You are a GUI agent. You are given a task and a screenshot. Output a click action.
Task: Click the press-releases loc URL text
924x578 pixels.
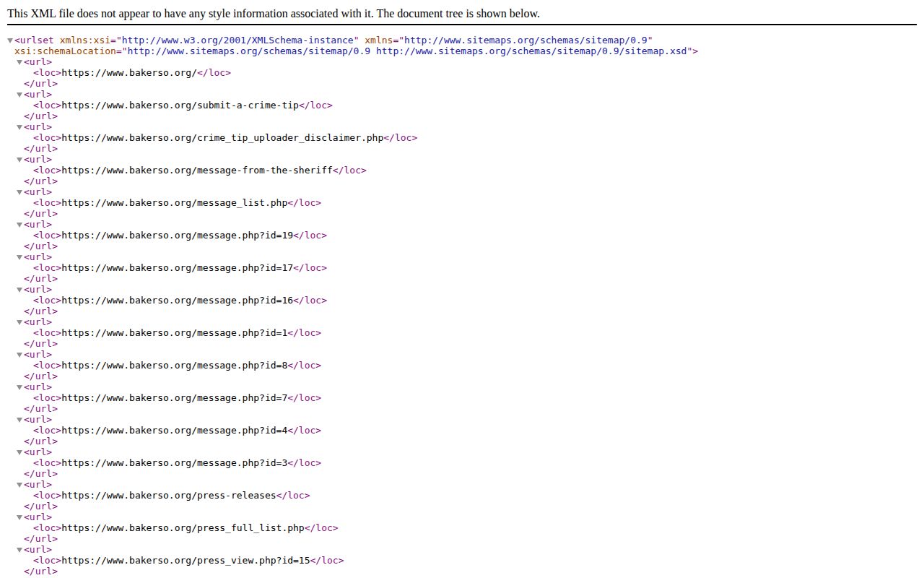pos(169,496)
